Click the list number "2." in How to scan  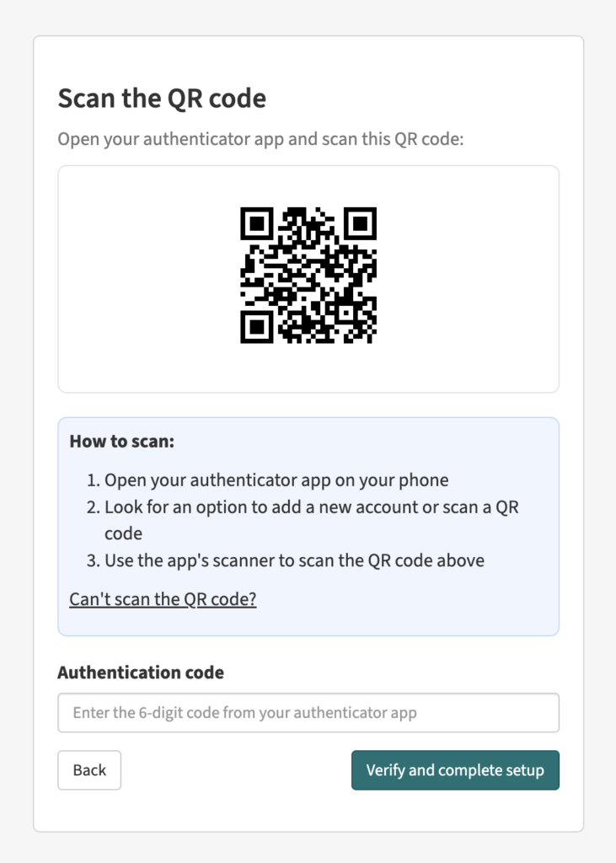click(94, 507)
